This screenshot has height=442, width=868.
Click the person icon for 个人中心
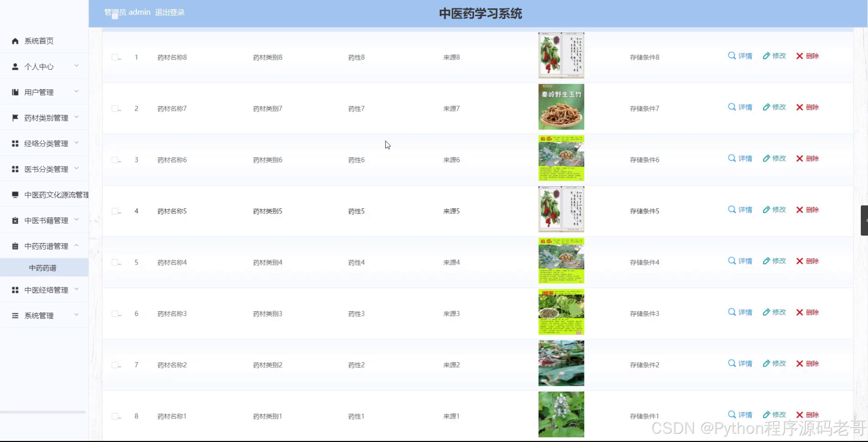15,67
